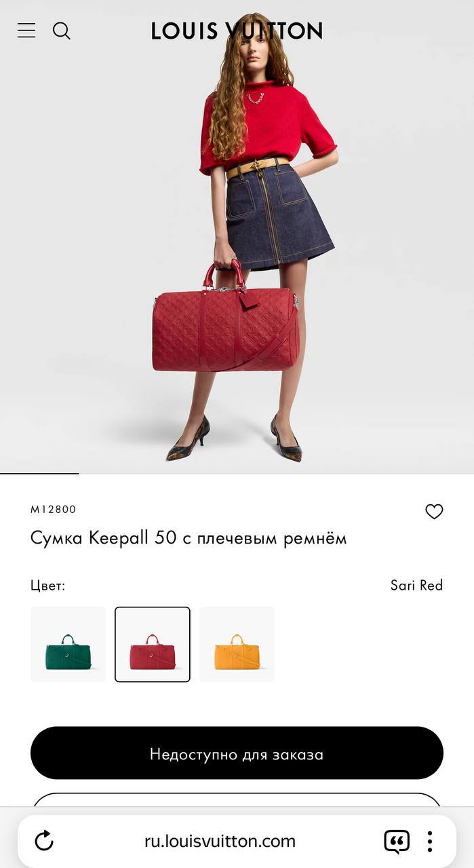
Task: Open the hamburger menu
Action: (26, 31)
